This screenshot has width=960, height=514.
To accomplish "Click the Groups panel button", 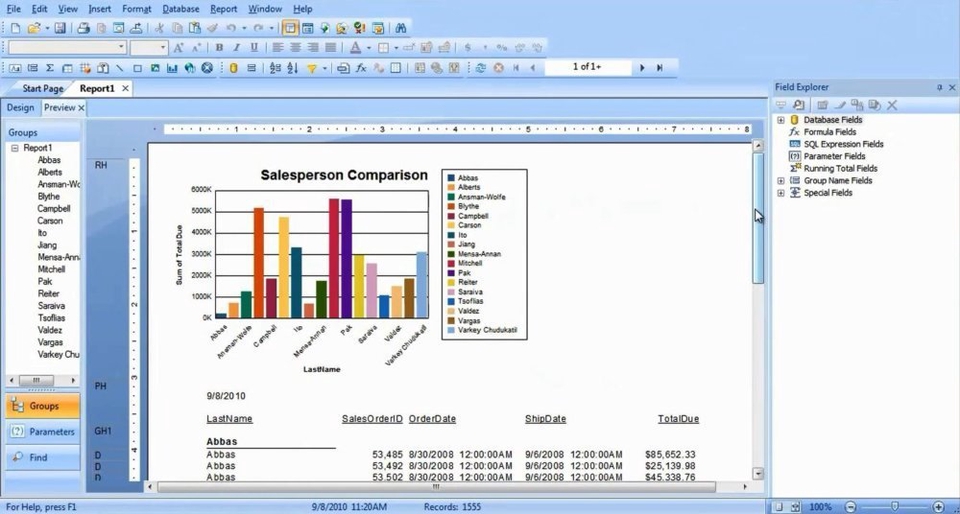I will pos(43,406).
